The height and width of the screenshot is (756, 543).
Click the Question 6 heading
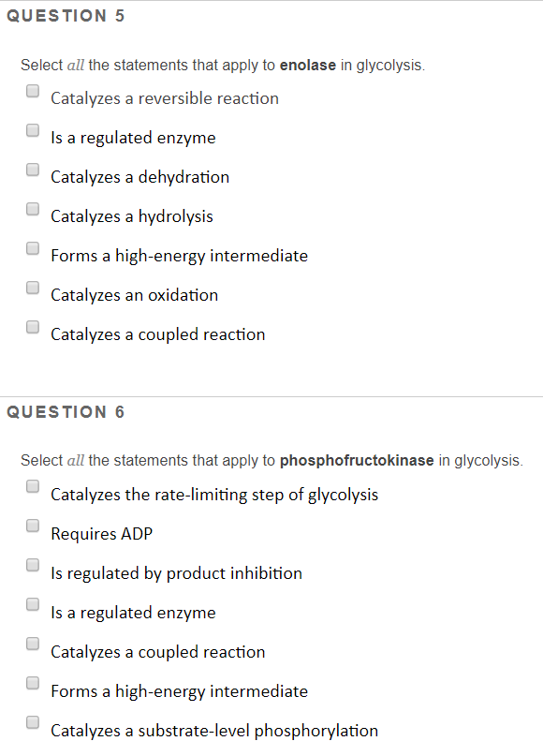(x=66, y=411)
